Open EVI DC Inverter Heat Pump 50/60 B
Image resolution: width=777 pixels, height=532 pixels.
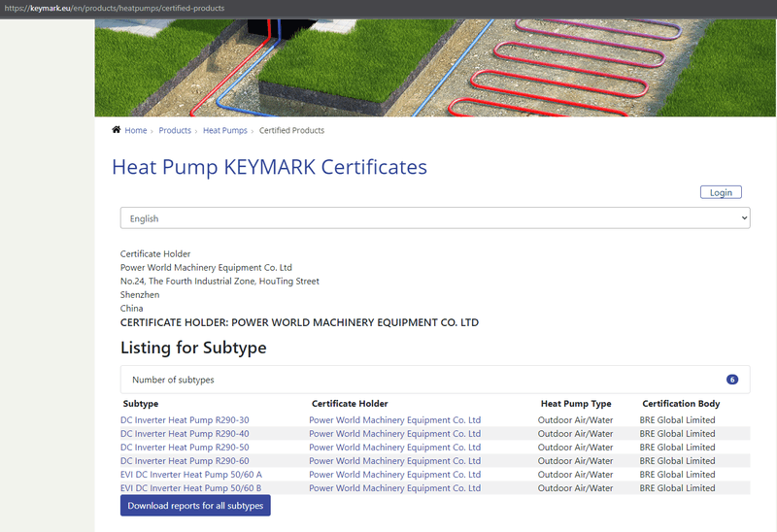(190, 488)
